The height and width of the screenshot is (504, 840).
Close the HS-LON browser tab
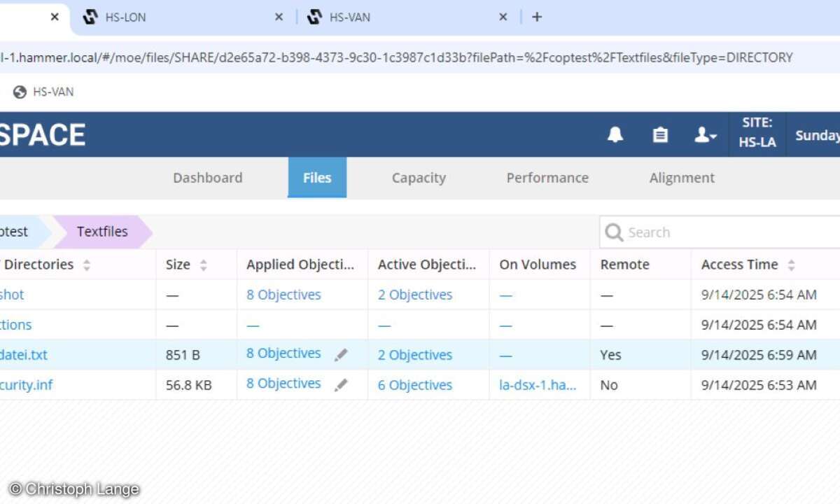(x=279, y=17)
